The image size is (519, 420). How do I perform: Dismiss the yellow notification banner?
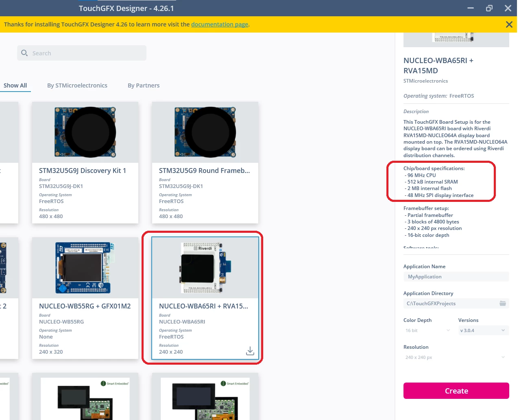(x=509, y=24)
